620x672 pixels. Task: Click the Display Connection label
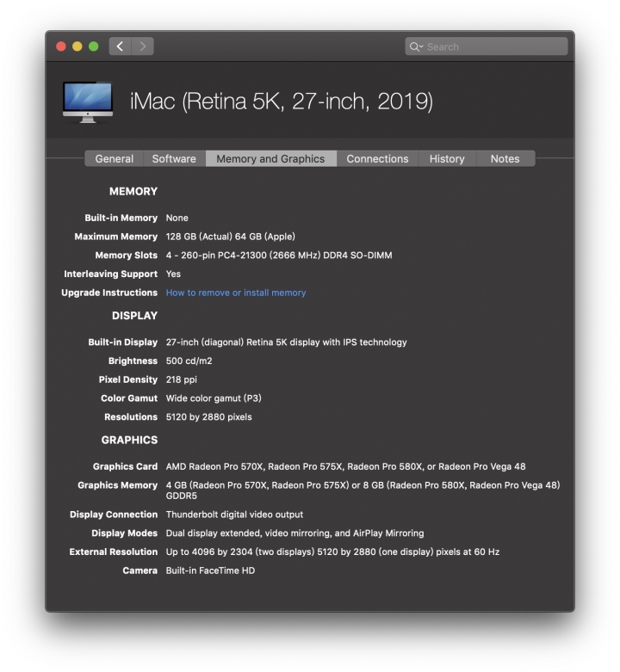(x=114, y=515)
